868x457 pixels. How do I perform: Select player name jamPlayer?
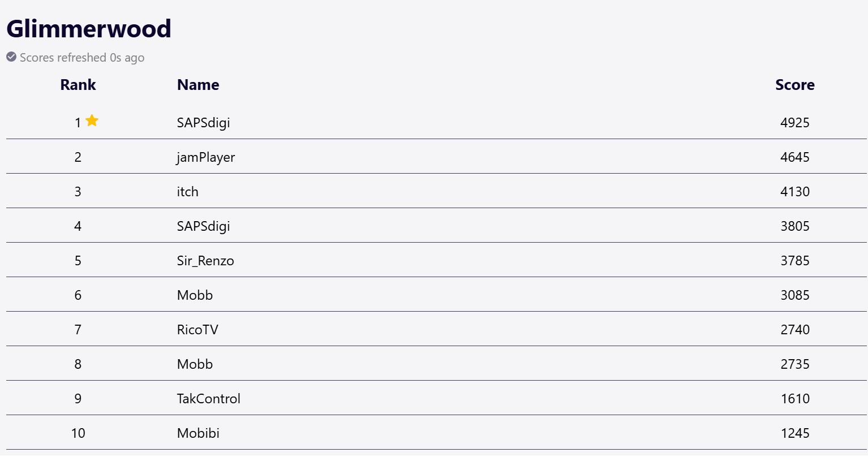tap(205, 157)
